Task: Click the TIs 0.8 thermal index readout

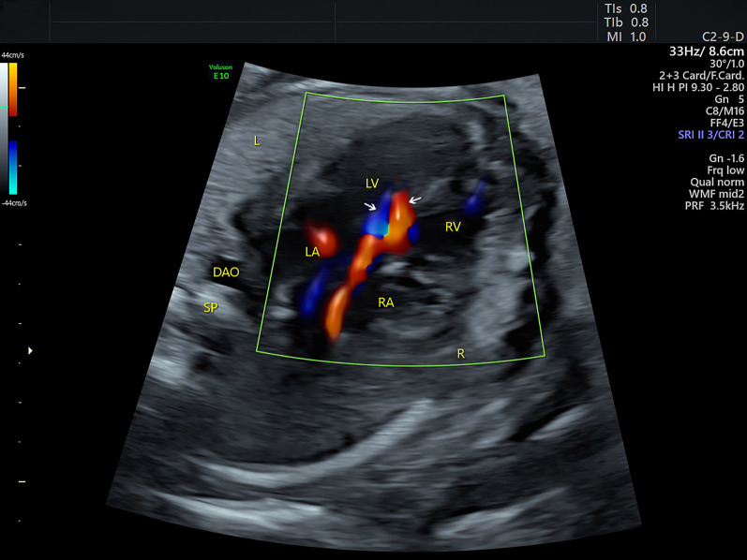Action: 625,8
